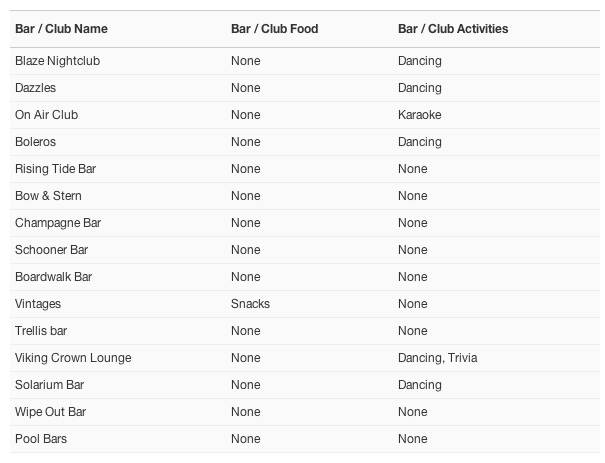Select the Boleros row name
This screenshot has width=605, height=463.
point(35,142)
